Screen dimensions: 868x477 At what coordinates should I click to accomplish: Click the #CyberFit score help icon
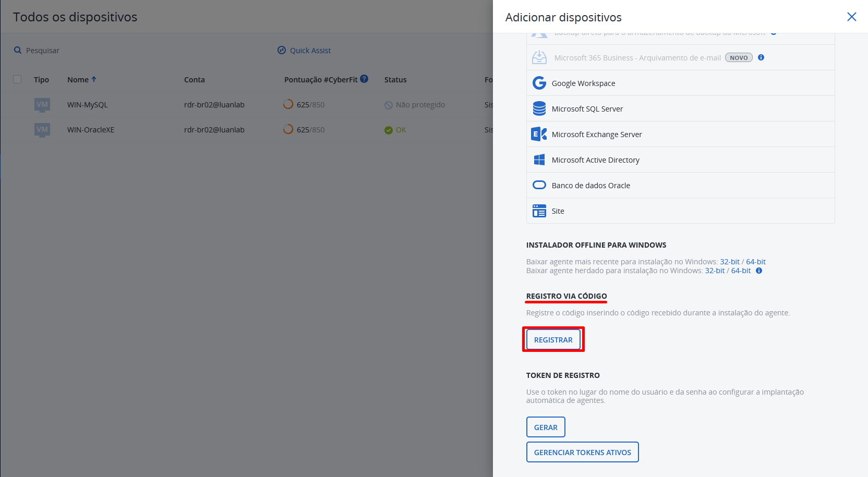coord(364,79)
